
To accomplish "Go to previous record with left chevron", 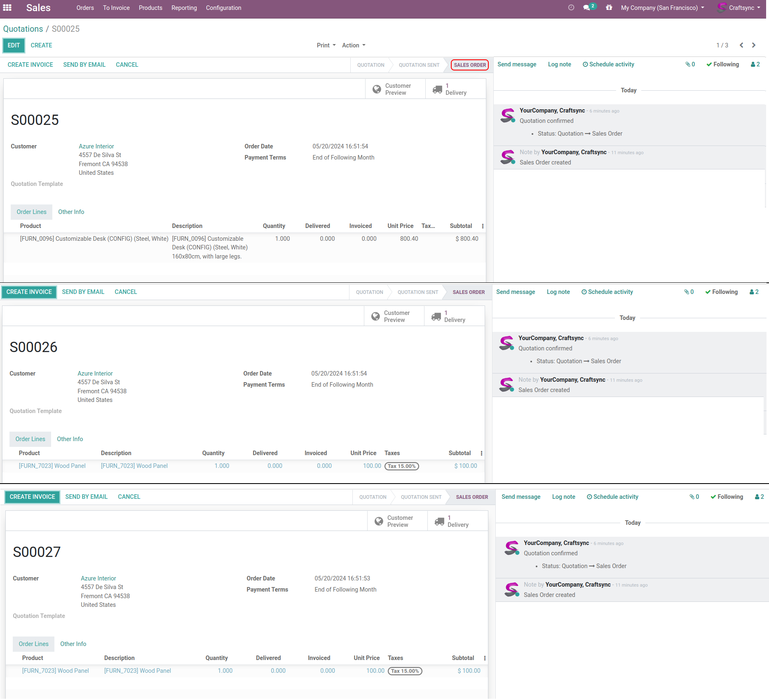I will [x=741, y=45].
